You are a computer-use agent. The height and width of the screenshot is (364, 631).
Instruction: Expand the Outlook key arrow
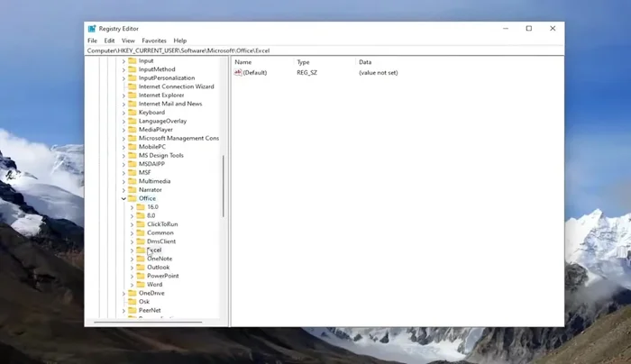[132, 268]
